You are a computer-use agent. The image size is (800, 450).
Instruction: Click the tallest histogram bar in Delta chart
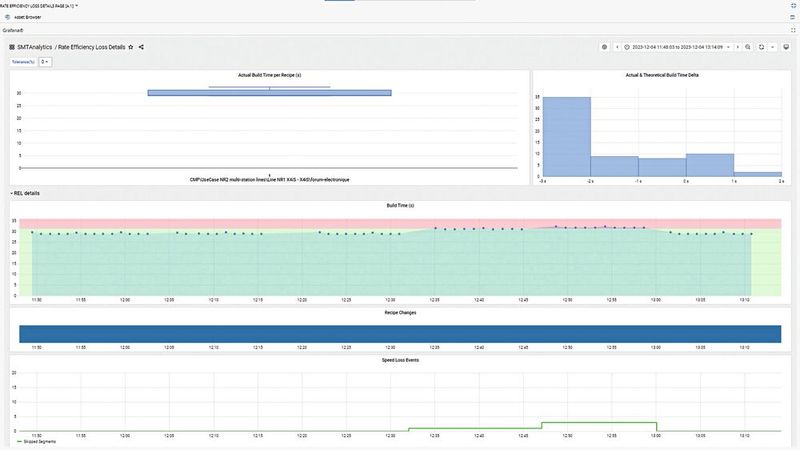pyautogui.click(x=567, y=137)
